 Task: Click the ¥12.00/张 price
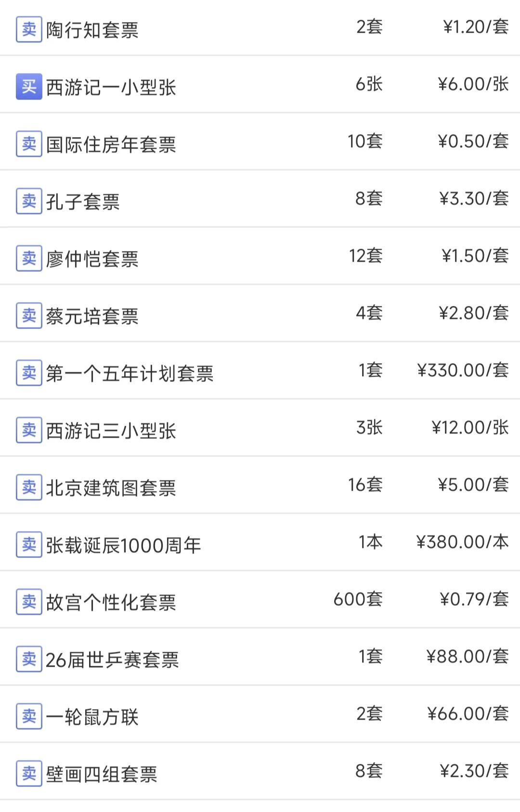coord(470,427)
